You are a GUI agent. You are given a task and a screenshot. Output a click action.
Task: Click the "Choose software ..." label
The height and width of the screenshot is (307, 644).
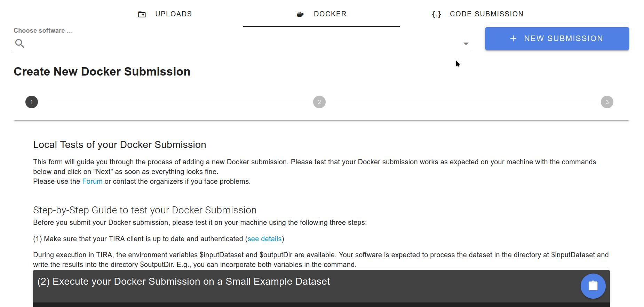[x=43, y=31]
